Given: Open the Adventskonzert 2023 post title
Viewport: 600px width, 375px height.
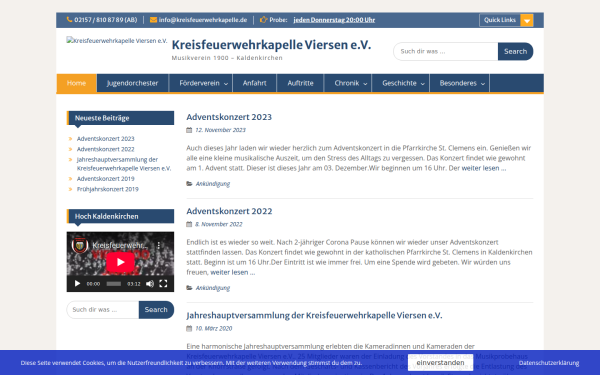Looking at the screenshot, I should [x=229, y=117].
